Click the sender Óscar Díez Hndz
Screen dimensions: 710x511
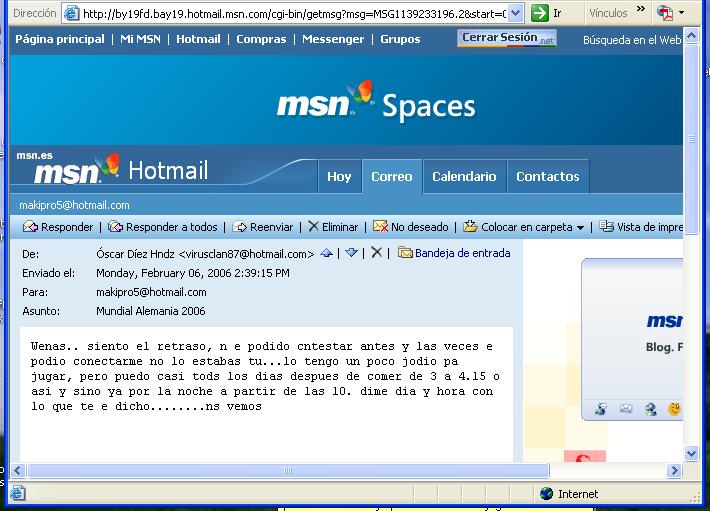pyautogui.click(x=135, y=254)
